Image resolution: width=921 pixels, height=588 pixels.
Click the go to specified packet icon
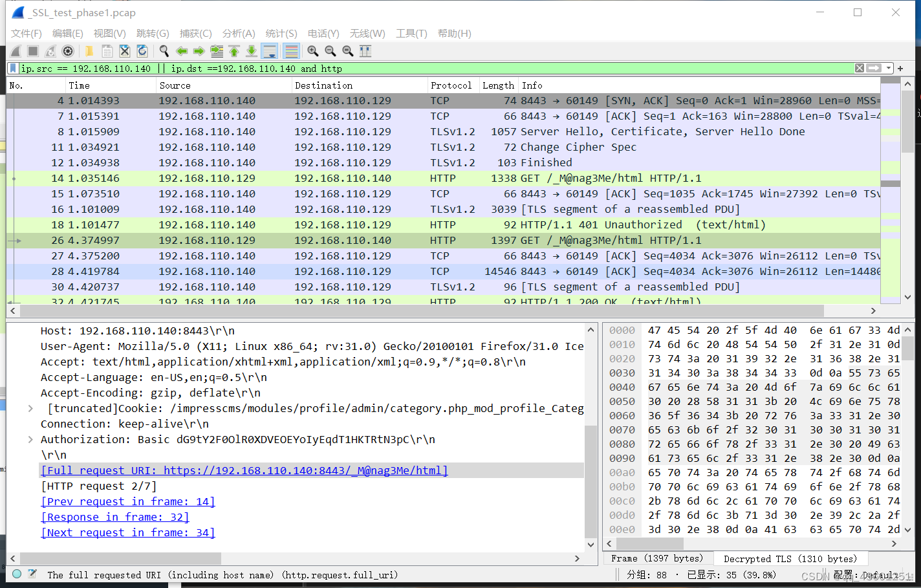tap(217, 51)
